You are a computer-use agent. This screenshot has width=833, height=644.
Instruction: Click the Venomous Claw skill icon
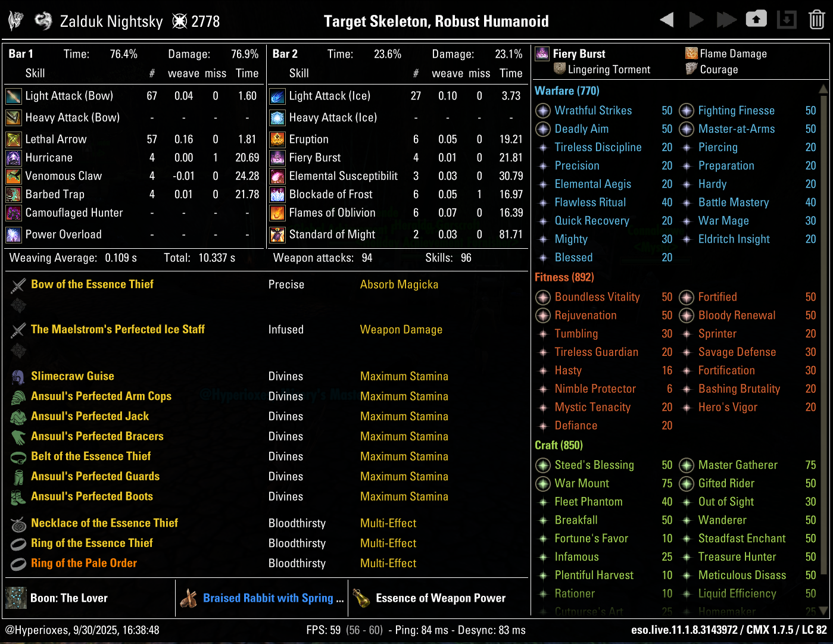(14, 176)
